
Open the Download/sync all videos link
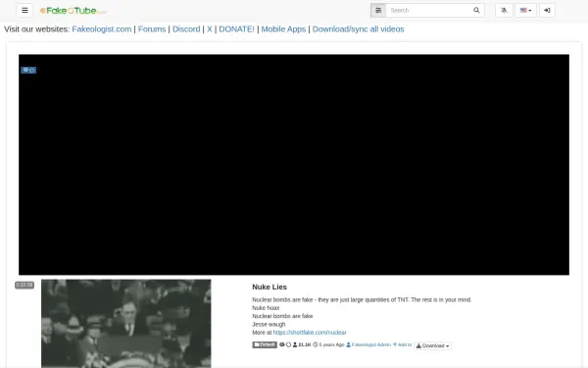[358, 29]
